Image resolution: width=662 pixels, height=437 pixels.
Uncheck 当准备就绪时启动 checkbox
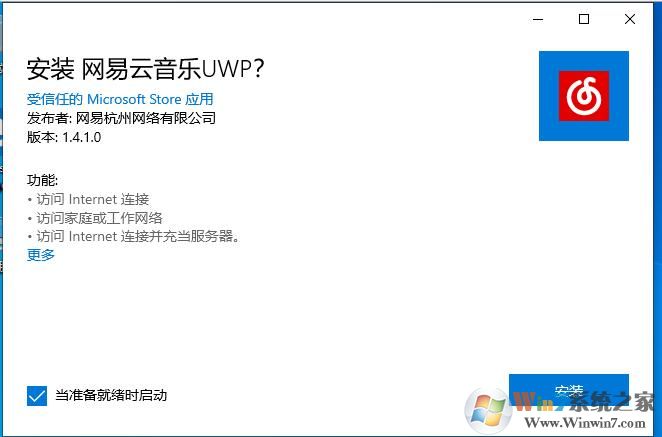[x=37, y=395]
